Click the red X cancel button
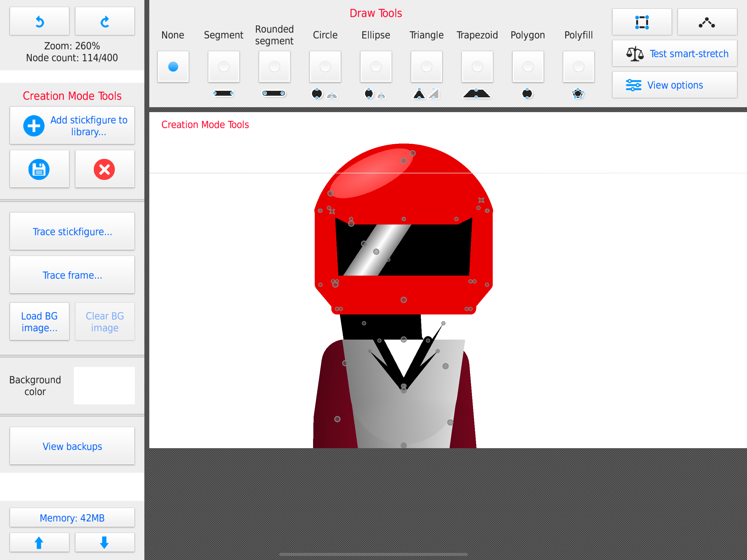The image size is (747, 560). pyautogui.click(x=104, y=169)
